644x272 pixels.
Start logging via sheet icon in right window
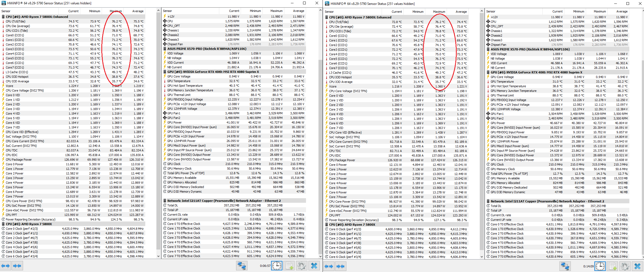[613, 266]
